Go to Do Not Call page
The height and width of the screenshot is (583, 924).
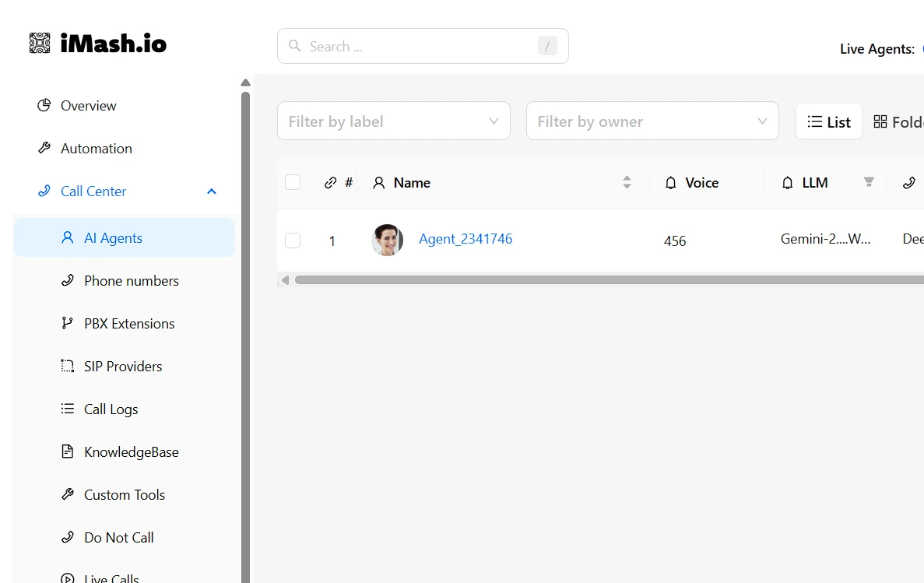118,538
